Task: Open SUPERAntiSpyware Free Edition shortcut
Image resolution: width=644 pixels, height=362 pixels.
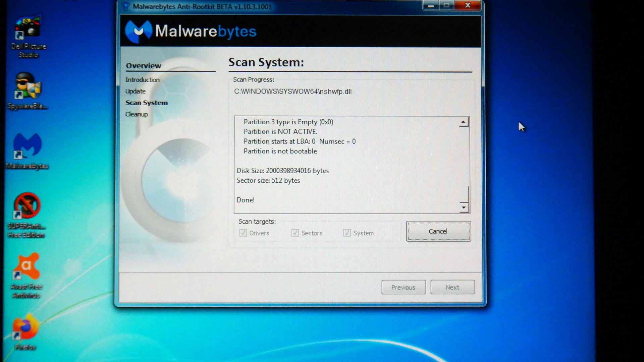Action: coord(26,215)
